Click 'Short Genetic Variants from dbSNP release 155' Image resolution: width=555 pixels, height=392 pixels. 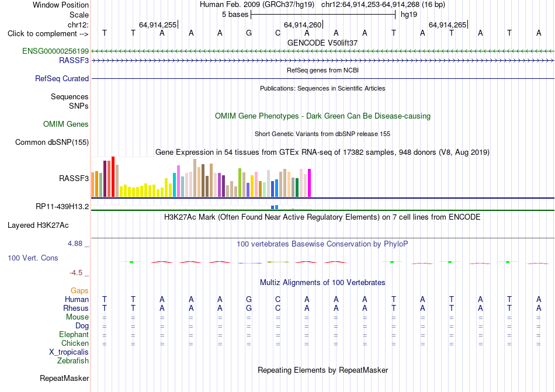pos(322,134)
